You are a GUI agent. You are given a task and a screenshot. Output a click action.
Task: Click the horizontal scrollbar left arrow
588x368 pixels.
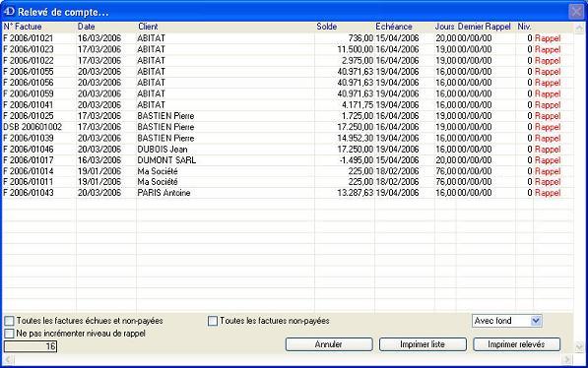[8, 360]
